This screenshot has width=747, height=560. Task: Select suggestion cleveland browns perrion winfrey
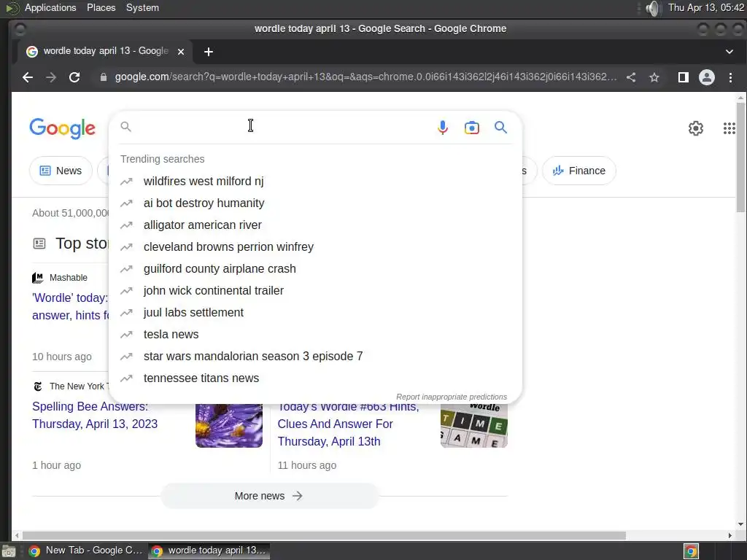[315, 247]
